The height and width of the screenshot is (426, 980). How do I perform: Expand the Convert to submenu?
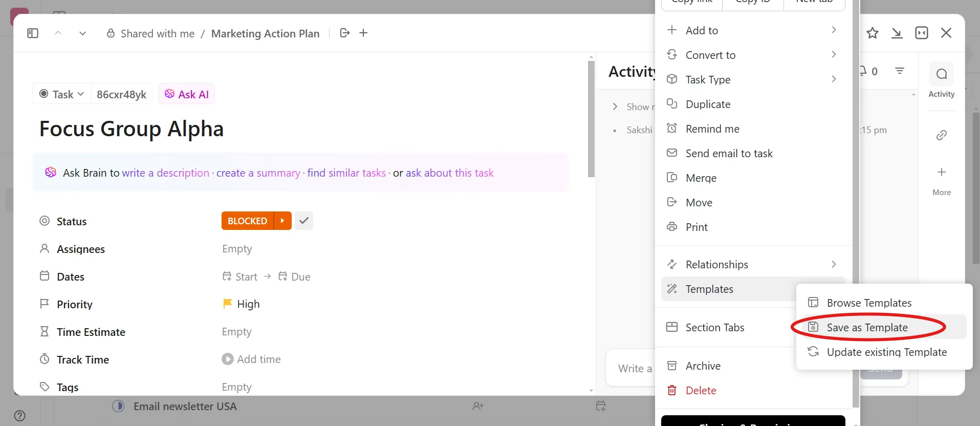[752, 55]
